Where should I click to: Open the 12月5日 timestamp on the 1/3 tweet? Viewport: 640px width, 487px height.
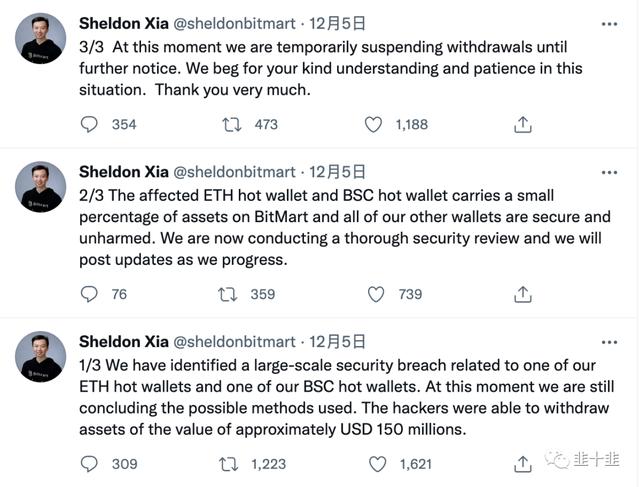click(337, 342)
